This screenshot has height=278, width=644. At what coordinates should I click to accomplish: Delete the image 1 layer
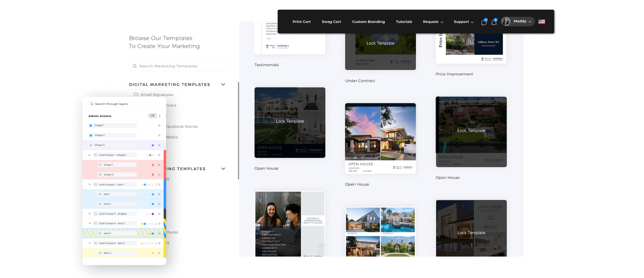click(159, 126)
